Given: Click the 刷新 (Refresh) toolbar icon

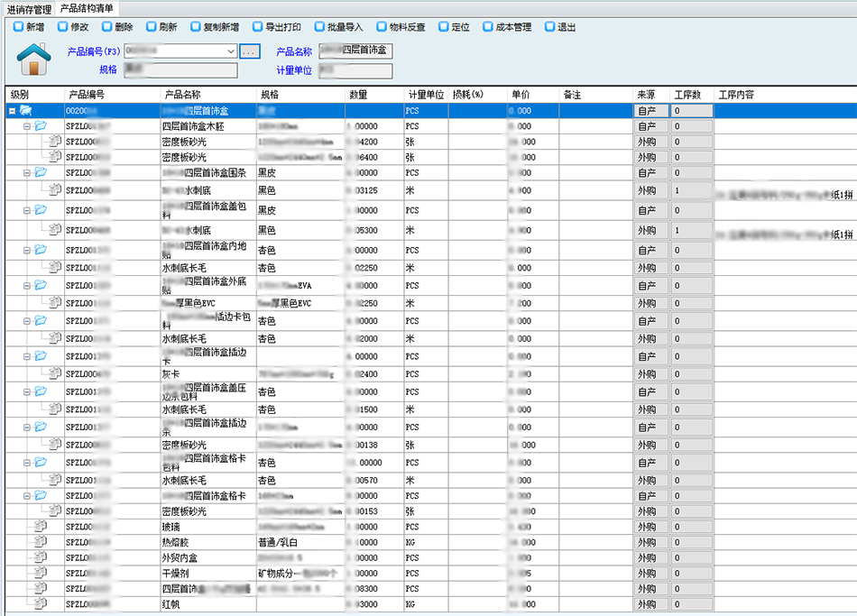Looking at the screenshot, I should coord(151,27).
